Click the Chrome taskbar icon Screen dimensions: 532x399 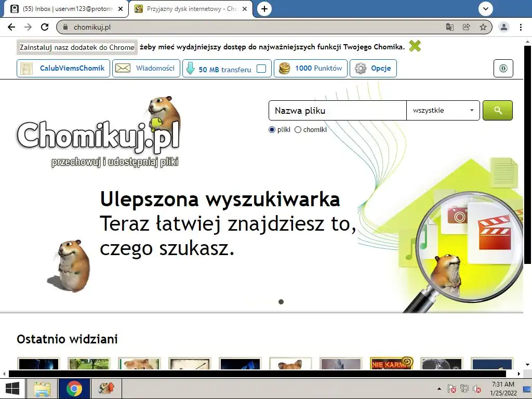[74, 389]
